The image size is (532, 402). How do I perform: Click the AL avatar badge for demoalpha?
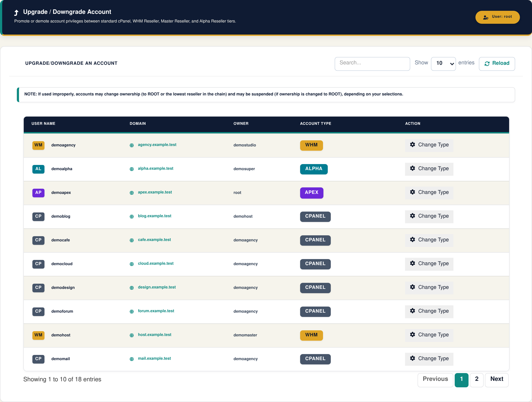38,169
